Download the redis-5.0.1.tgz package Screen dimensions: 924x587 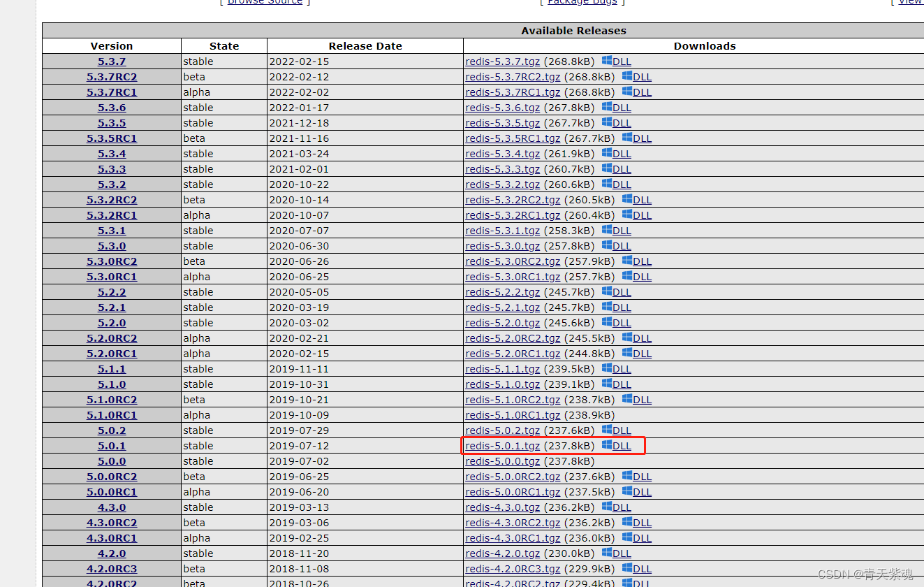503,446
